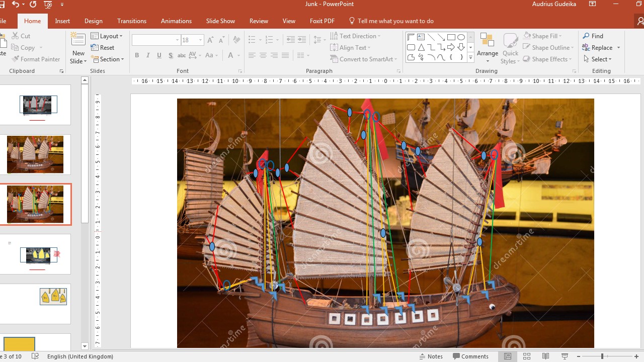Select the Oval shape in gallery
The image size is (644, 362).
(x=461, y=37)
